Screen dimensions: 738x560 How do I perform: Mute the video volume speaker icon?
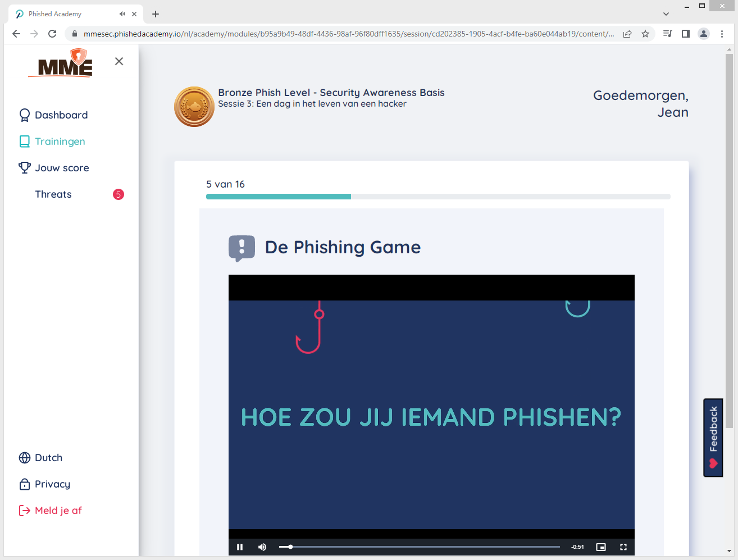[x=262, y=547]
